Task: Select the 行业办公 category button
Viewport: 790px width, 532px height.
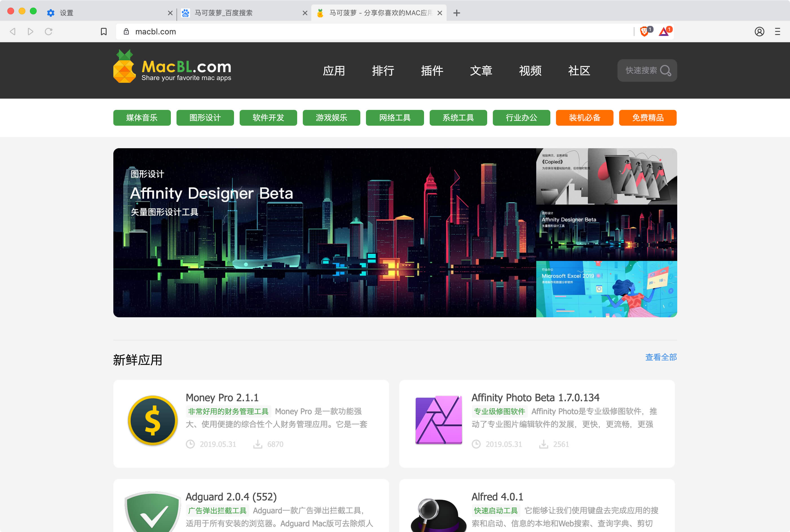Action: tap(522, 118)
